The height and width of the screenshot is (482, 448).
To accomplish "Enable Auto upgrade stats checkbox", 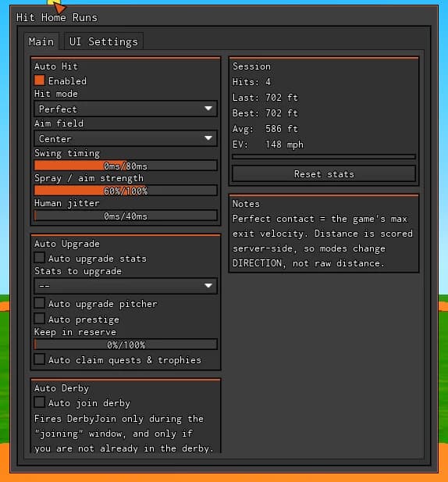I will 39,258.
